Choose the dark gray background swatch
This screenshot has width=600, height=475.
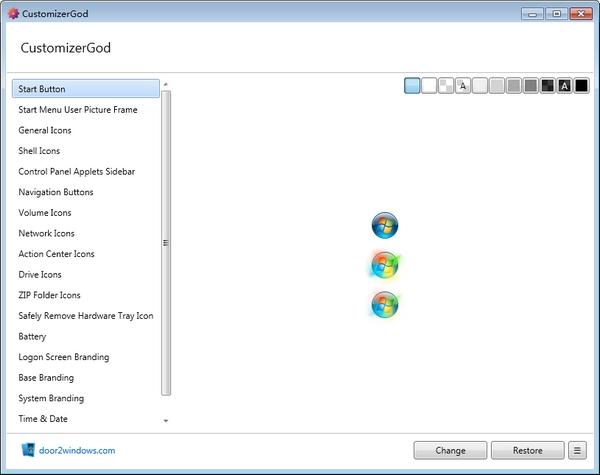530,86
